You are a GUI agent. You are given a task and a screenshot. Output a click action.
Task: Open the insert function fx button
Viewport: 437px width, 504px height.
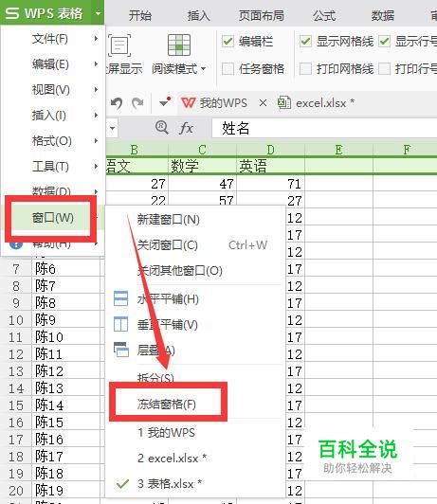pyautogui.click(x=186, y=128)
